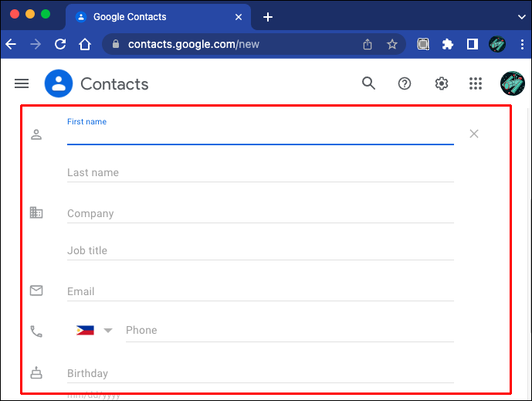
Task: Click the Google account profile avatar
Action: point(512,83)
